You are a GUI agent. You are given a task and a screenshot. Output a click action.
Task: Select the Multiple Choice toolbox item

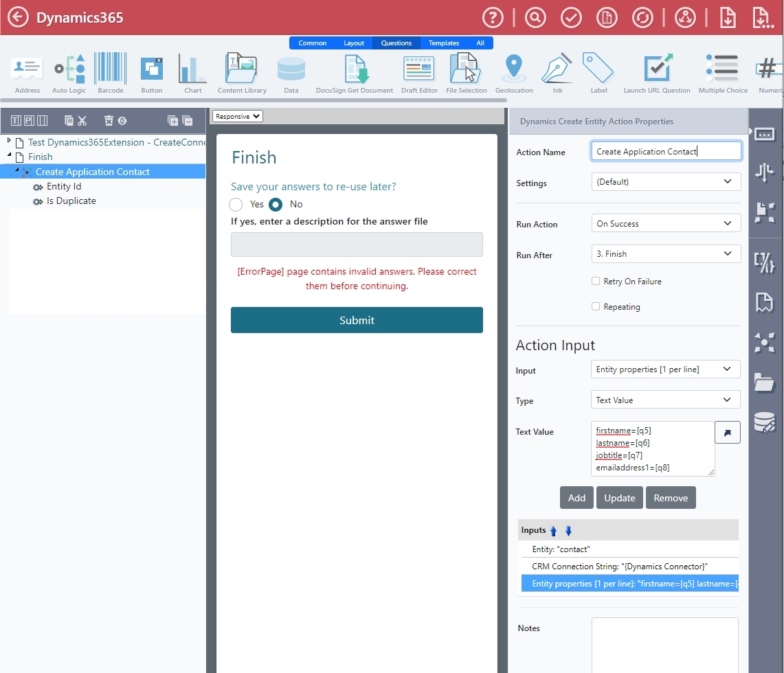[x=723, y=73]
